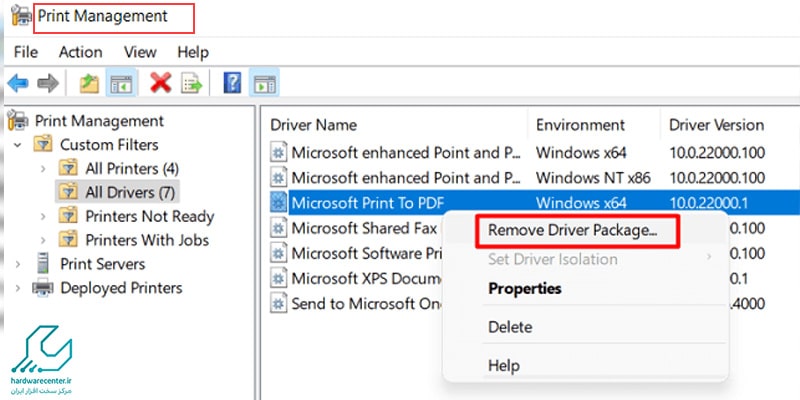Expand the Deployed Printers node
The height and width of the screenshot is (400, 800).
click(18, 288)
